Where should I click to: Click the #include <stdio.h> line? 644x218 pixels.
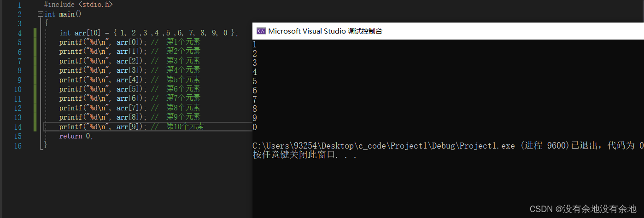(x=78, y=5)
